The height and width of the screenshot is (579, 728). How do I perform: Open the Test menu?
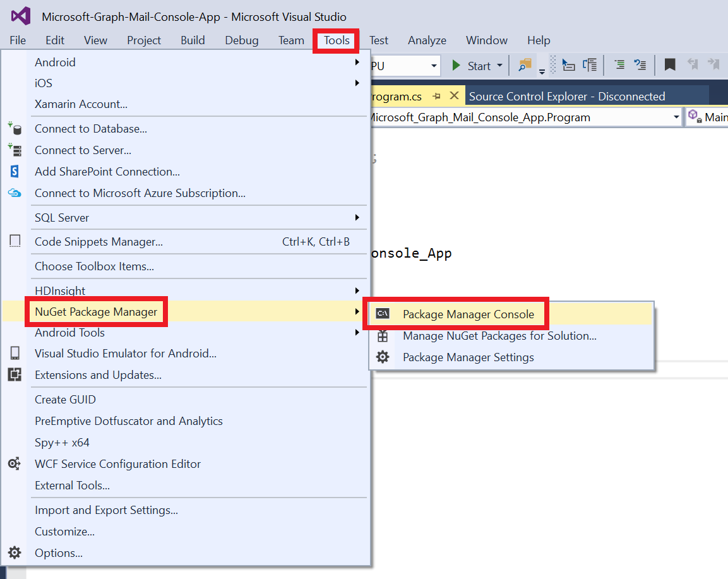[x=379, y=40]
